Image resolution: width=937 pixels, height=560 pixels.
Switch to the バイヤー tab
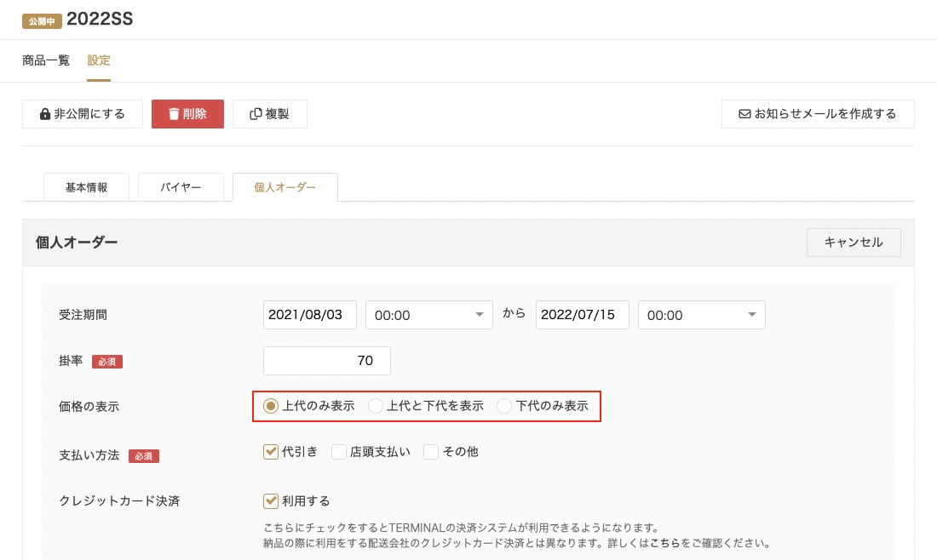(x=181, y=187)
